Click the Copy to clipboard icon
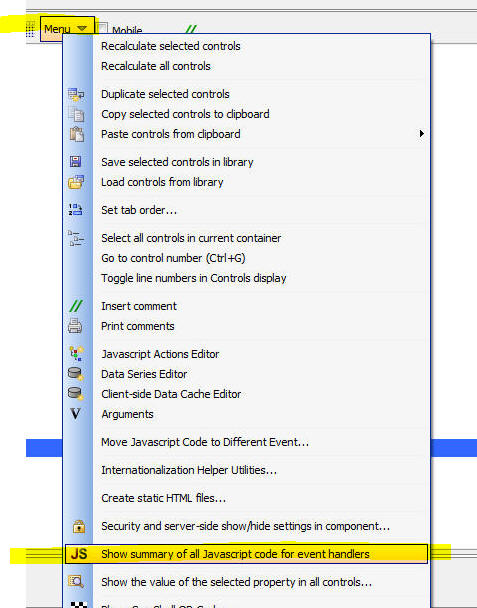477x608 pixels. tap(76, 114)
